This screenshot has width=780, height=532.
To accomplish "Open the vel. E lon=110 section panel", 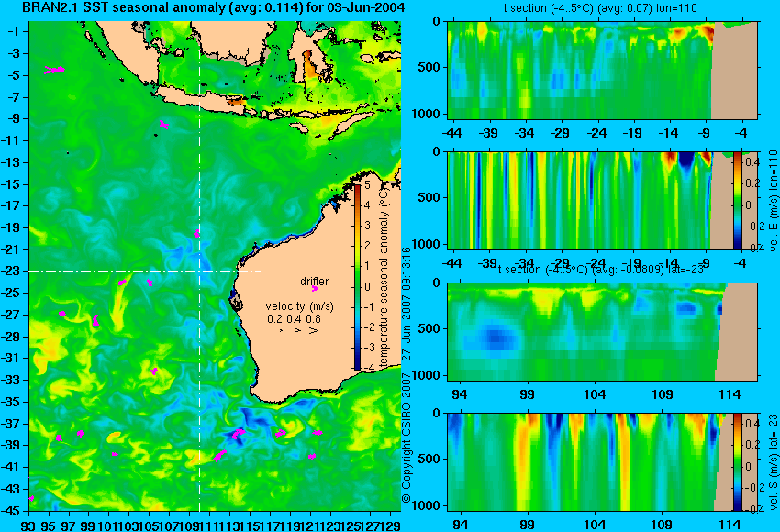I will click(602, 200).
